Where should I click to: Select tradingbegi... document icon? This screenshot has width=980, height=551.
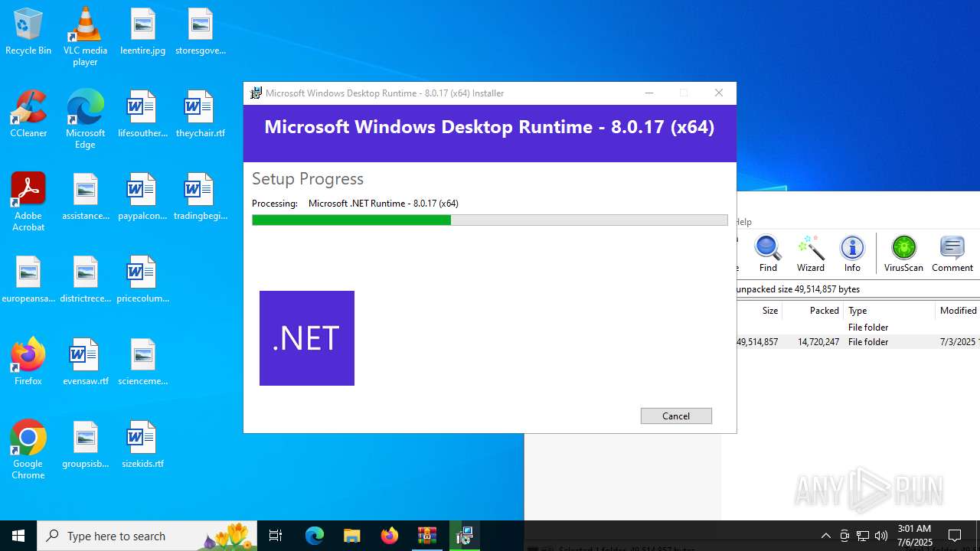point(201,197)
